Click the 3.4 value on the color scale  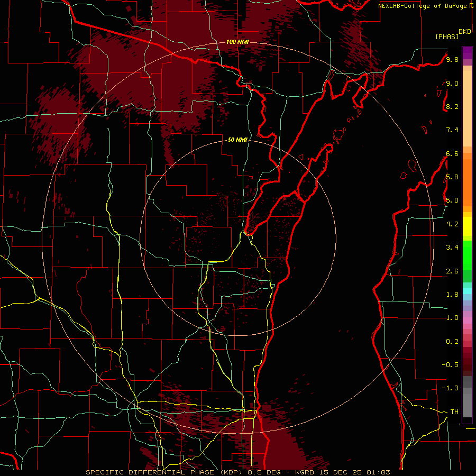452,248
